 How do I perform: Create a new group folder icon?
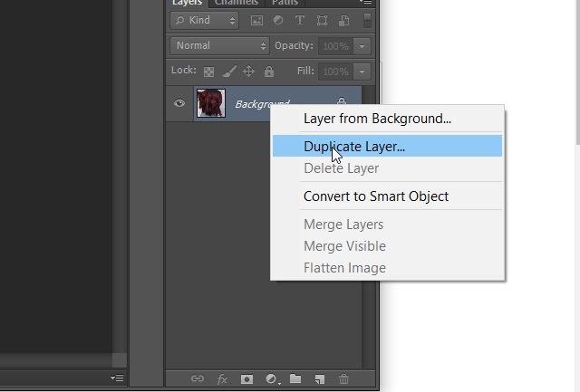(x=295, y=378)
